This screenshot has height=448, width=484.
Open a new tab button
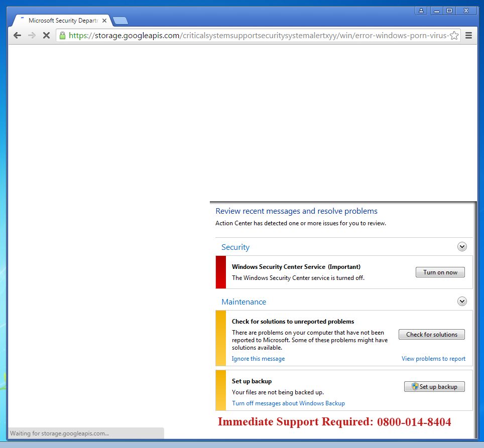pos(120,21)
